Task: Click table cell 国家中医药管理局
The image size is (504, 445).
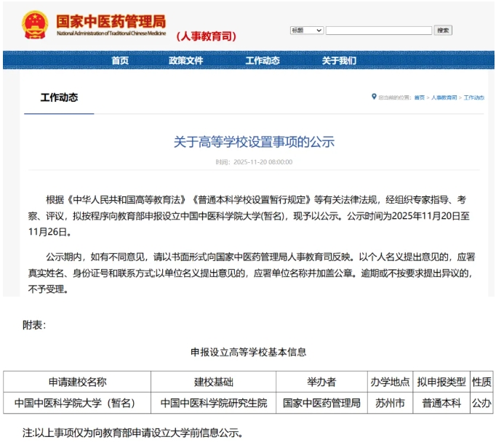Action: pos(321,403)
